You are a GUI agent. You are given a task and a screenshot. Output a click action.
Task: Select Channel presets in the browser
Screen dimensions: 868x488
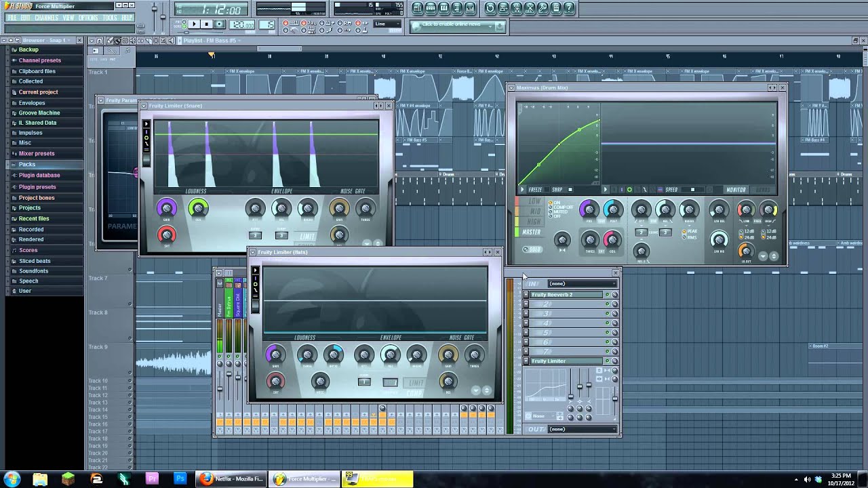(x=39, y=60)
